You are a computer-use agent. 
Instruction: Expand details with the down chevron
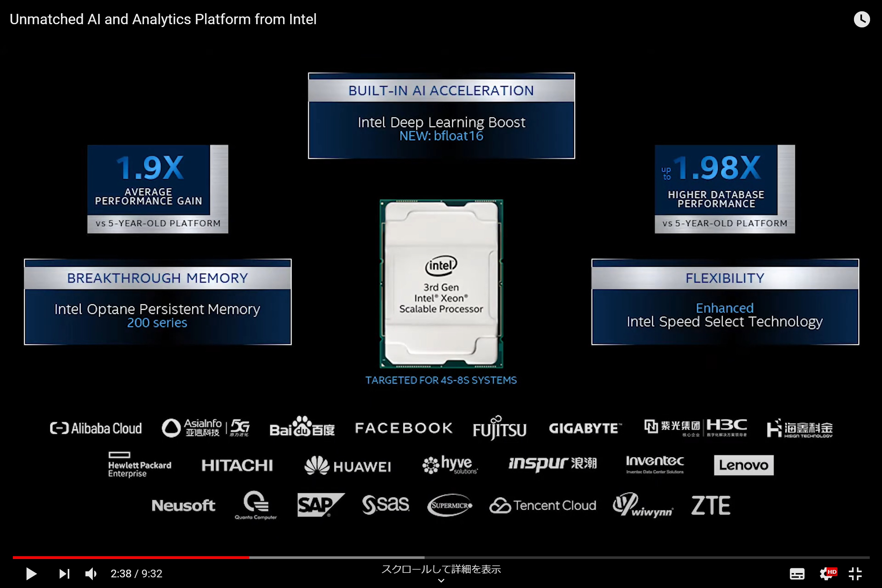pyautogui.click(x=441, y=581)
